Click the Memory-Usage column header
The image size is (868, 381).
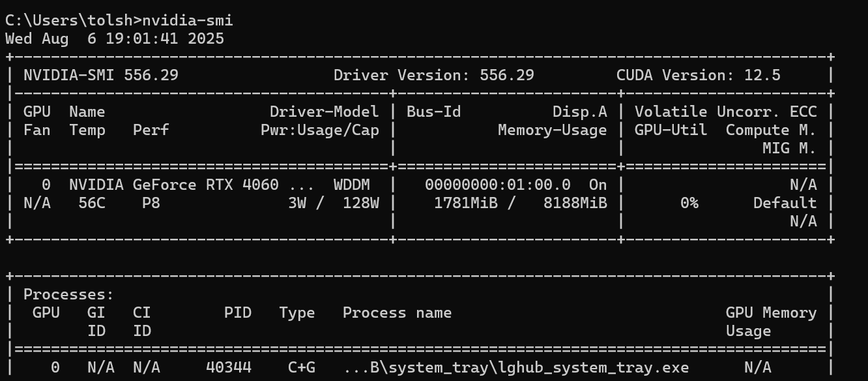[553, 130]
